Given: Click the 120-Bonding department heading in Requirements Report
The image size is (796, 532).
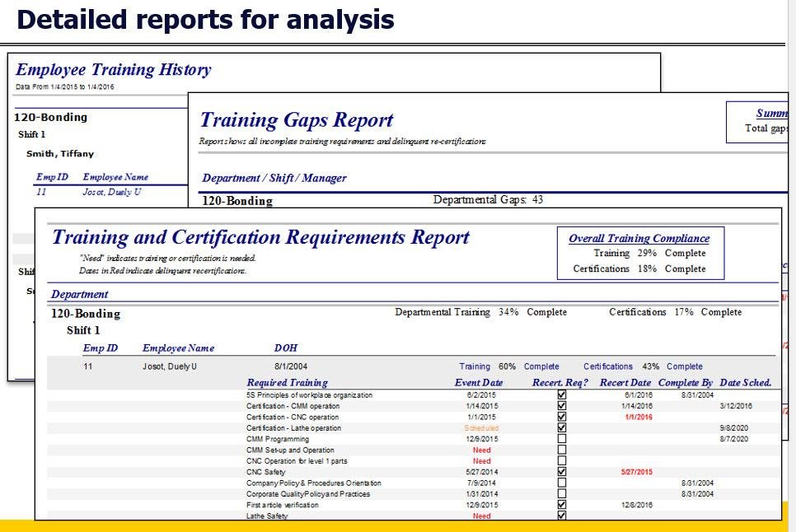Looking at the screenshot, I should (86, 314).
